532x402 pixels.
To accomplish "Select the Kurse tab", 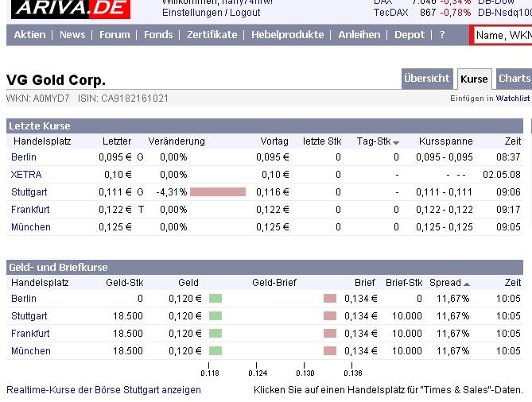I will pos(474,79).
